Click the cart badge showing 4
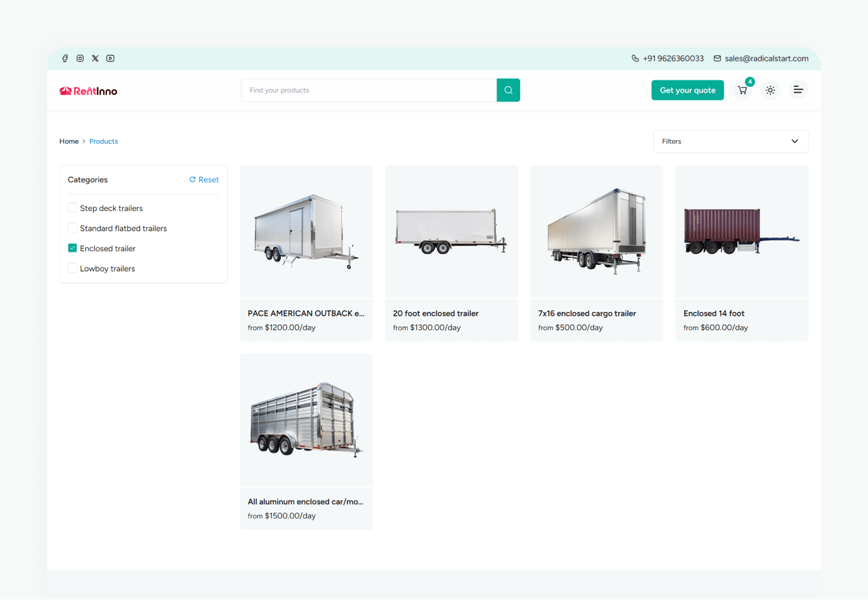The height and width of the screenshot is (600, 868). coord(750,82)
